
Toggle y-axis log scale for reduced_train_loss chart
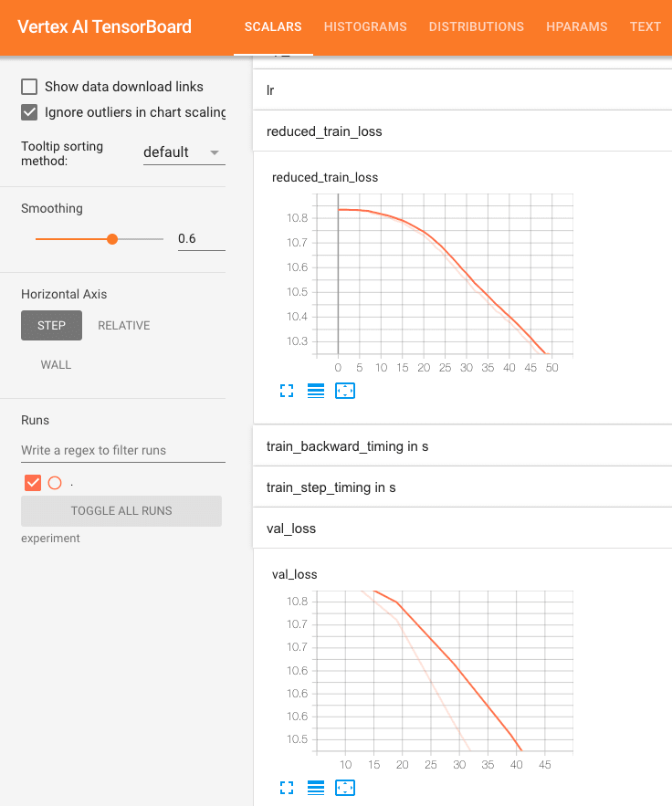point(316,391)
